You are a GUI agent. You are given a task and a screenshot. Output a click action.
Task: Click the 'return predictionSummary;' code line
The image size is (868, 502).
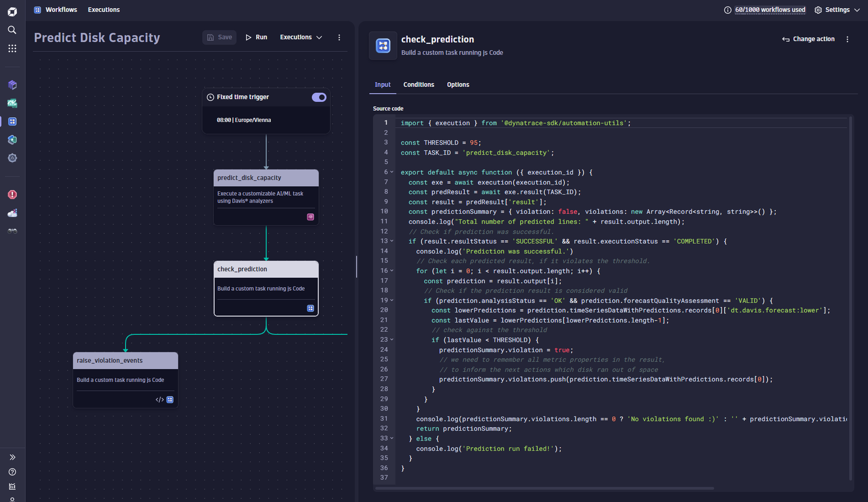pyautogui.click(x=464, y=429)
